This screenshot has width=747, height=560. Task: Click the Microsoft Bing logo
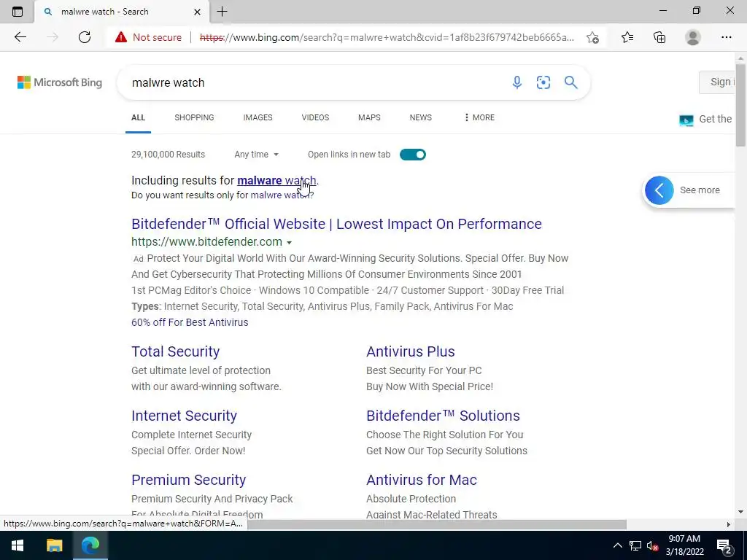(60, 82)
